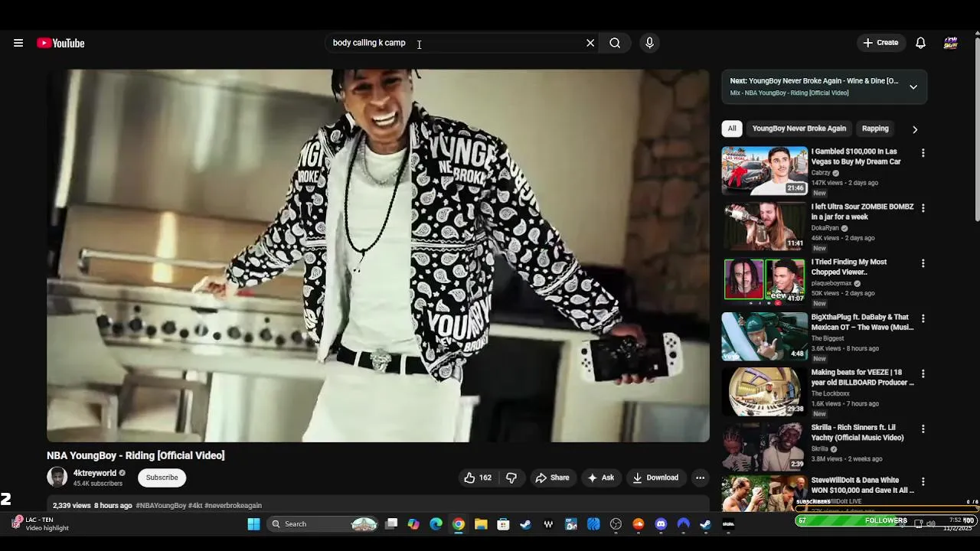
Task: Open options for the ZOMBIE BOMBZ video
Action: [x=923, y=208]
